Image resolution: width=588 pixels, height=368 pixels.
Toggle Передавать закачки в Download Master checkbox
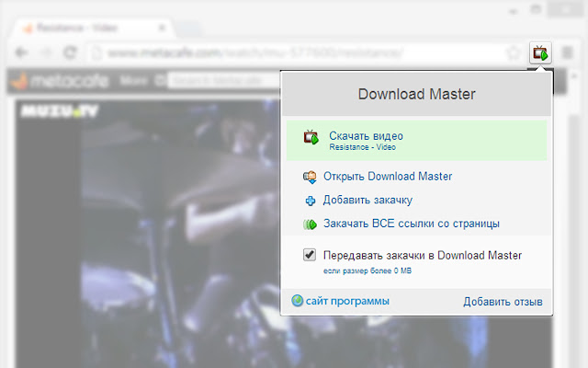tap(310, 255)
